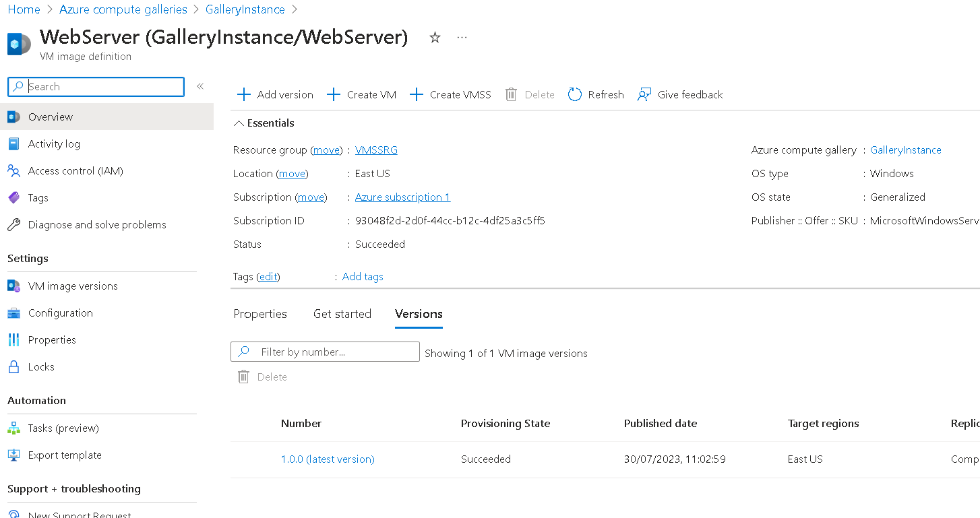This screenshot has width=980, height=518.
Task: Click the Locks padlock icon
Action: coord(13,366)
